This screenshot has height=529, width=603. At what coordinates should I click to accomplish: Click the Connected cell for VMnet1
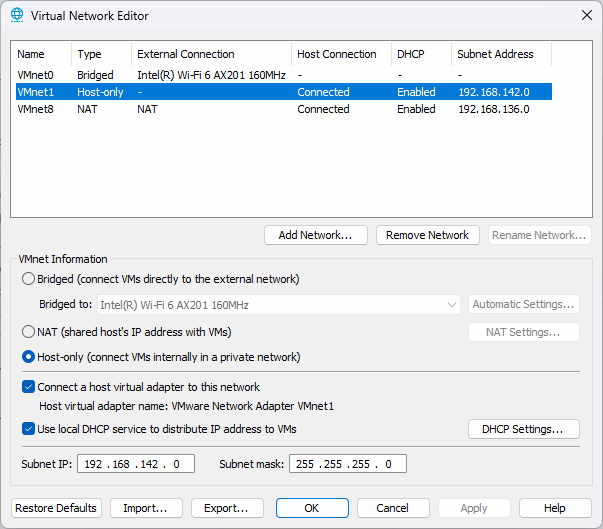pos(323,92)
